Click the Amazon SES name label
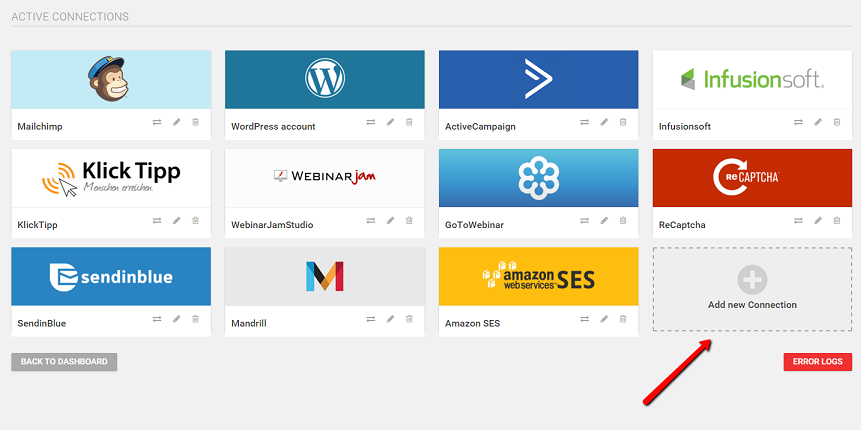 tap(473, 323)
